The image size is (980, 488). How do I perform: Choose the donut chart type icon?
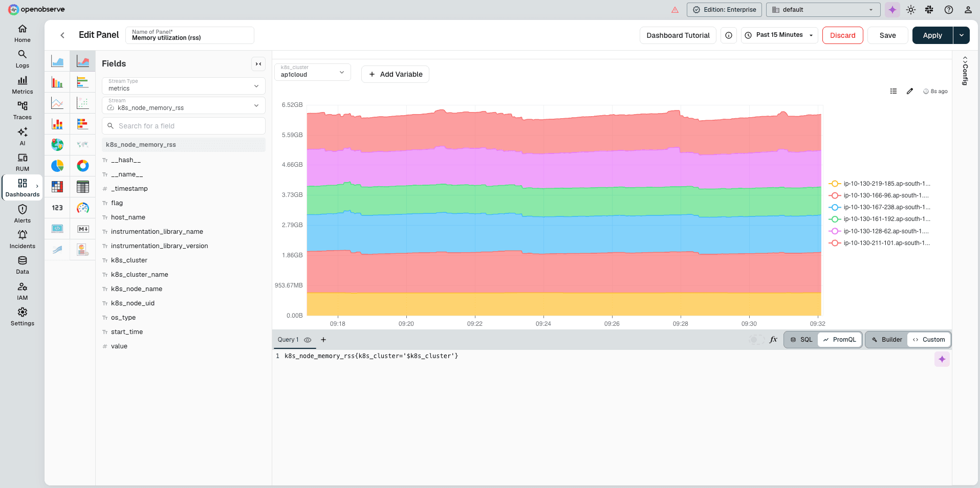(83, 166)
